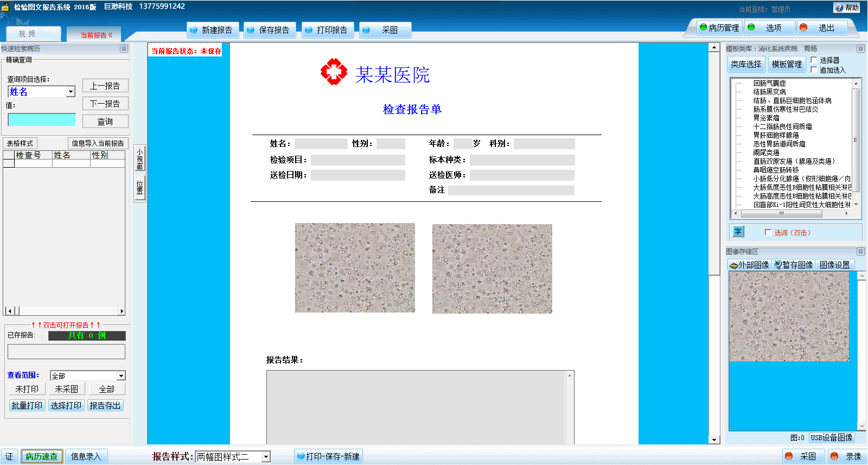Click the first microscope image in the report
The width and height of the screenshot is (868, 465).
point(355,268)
